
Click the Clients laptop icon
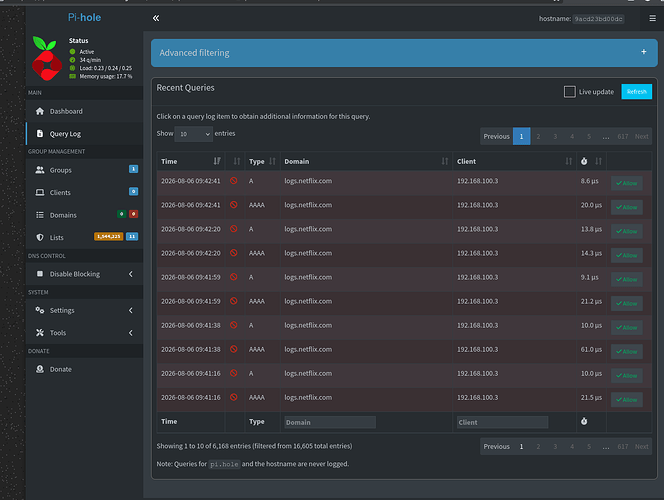(40, 193)
